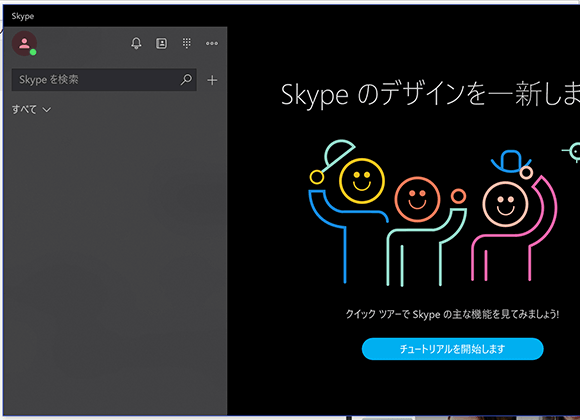
Task: Click the magnifier search icon
Action: point(186,79)
